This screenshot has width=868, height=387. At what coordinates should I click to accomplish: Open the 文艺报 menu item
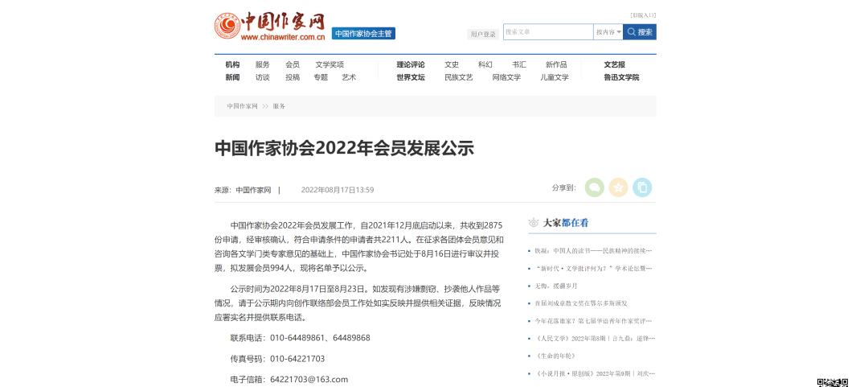tap(615, 64)
